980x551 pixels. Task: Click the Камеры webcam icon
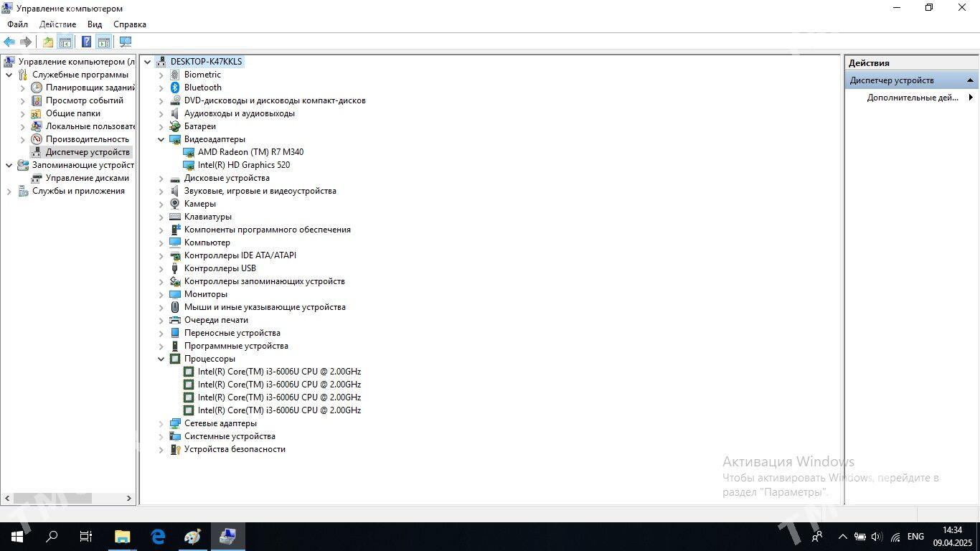coord(175,204)
